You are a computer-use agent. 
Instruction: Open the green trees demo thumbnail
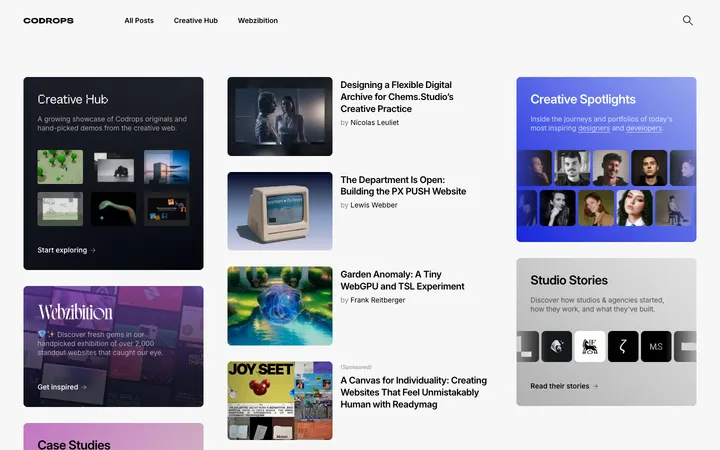click(x=60, y=167)
